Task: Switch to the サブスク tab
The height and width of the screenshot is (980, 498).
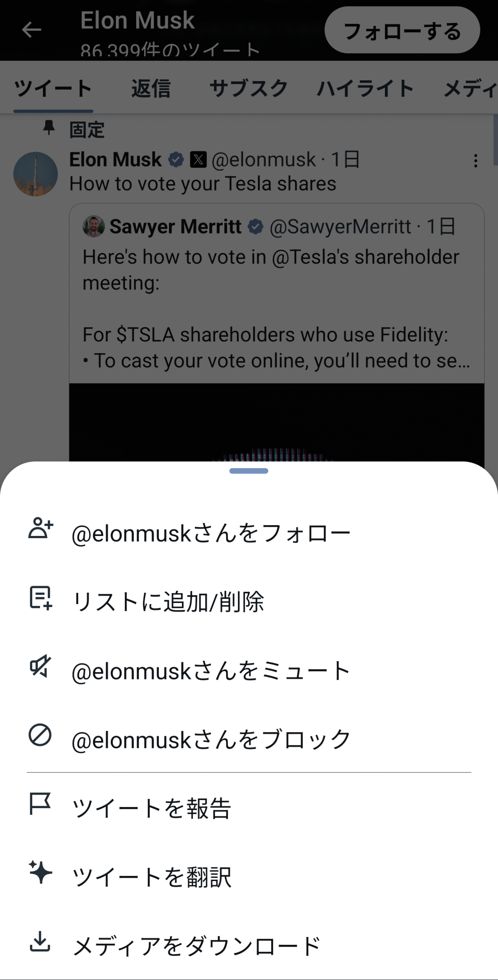Action: pos(249,89)
